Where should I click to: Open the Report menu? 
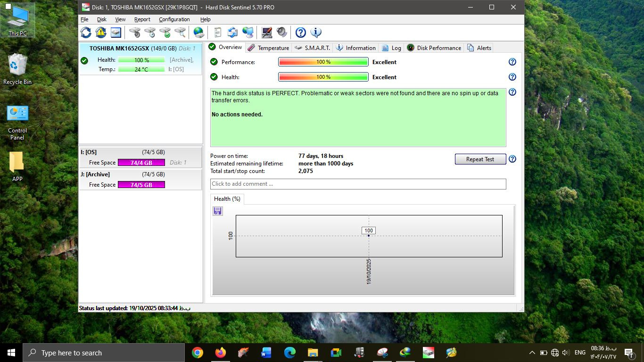142,19
